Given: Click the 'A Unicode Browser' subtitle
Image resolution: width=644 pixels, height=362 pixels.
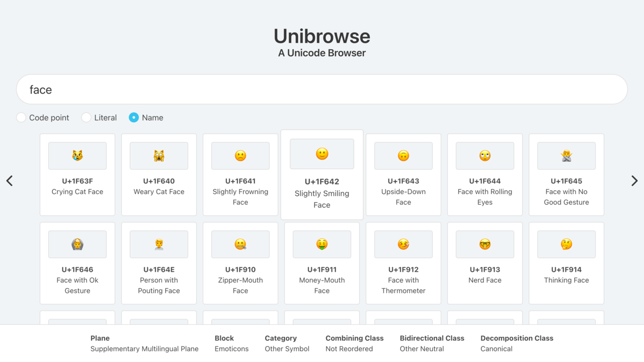Looking at the screenshot, I should [322, 53].
